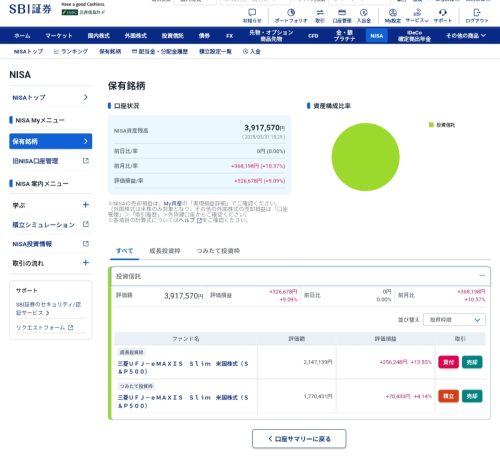Switch to the 成長投資枠 tab

point(165,251)
